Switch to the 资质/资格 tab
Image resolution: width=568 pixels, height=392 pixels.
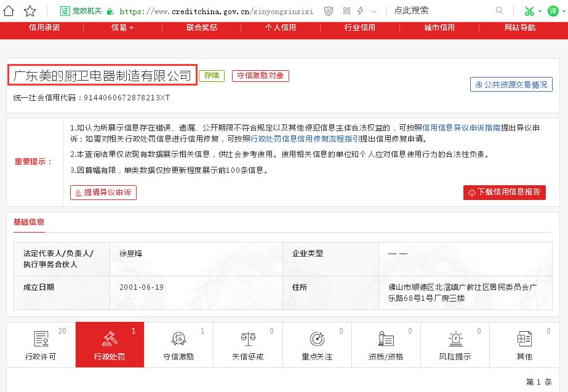(x=386, y=345)
